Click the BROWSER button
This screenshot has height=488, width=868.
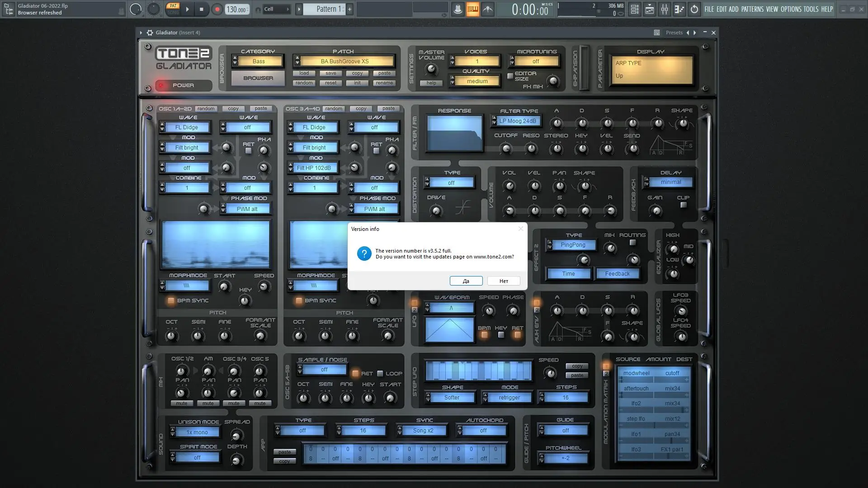(x=258, y=78)
